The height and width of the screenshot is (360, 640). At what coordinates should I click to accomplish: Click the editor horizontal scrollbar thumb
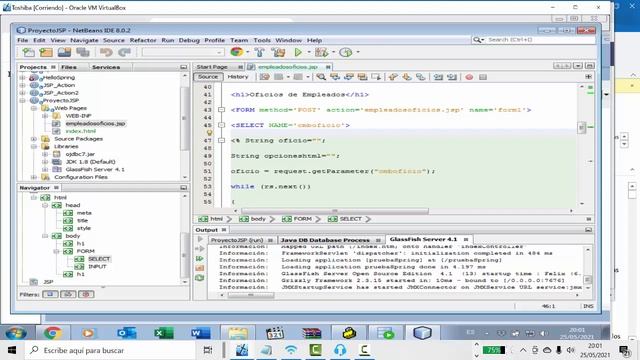pos(335,211)
